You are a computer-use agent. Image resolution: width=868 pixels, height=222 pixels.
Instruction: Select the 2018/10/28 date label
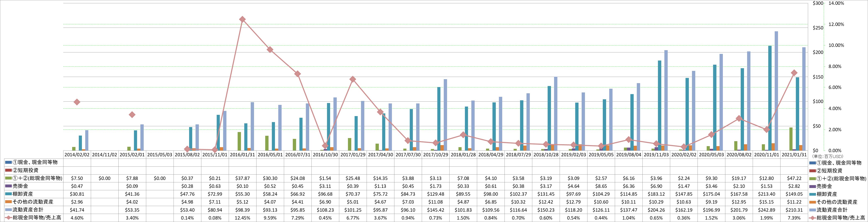[546, 155]
